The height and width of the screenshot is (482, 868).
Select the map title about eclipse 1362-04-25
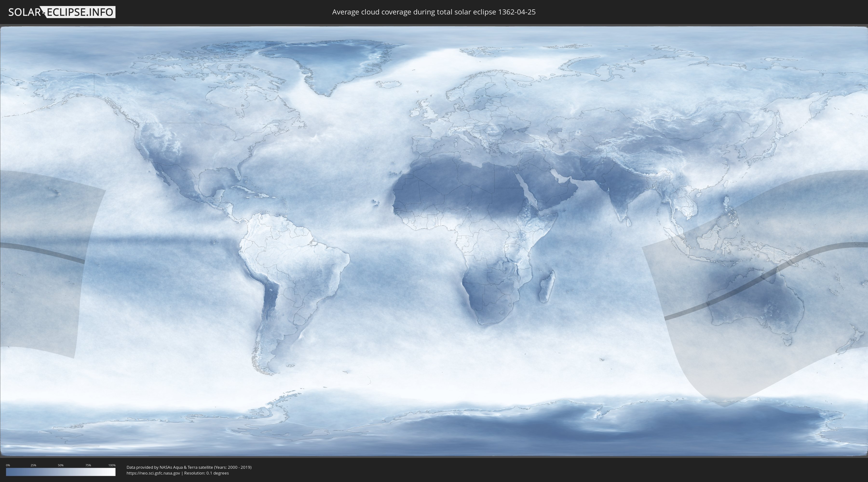click(434, 12)
